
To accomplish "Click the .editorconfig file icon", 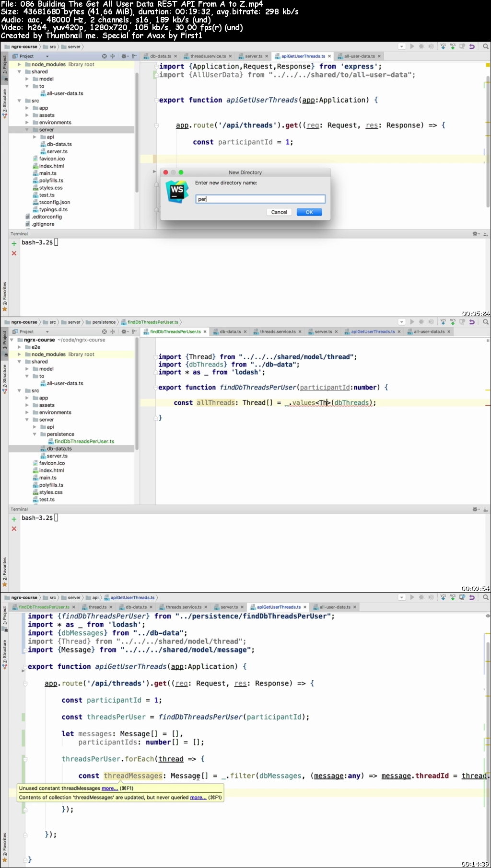I will click(x=28, y=217).
